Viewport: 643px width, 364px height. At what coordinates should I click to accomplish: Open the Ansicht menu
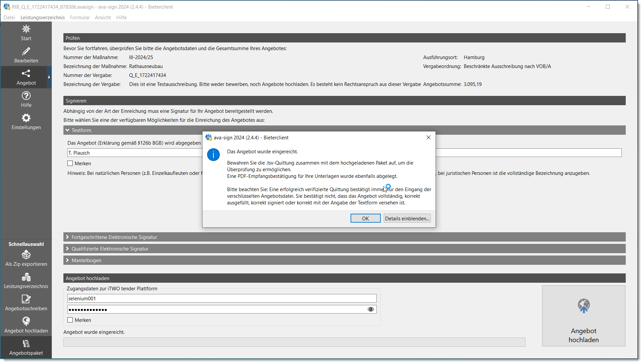103,17
